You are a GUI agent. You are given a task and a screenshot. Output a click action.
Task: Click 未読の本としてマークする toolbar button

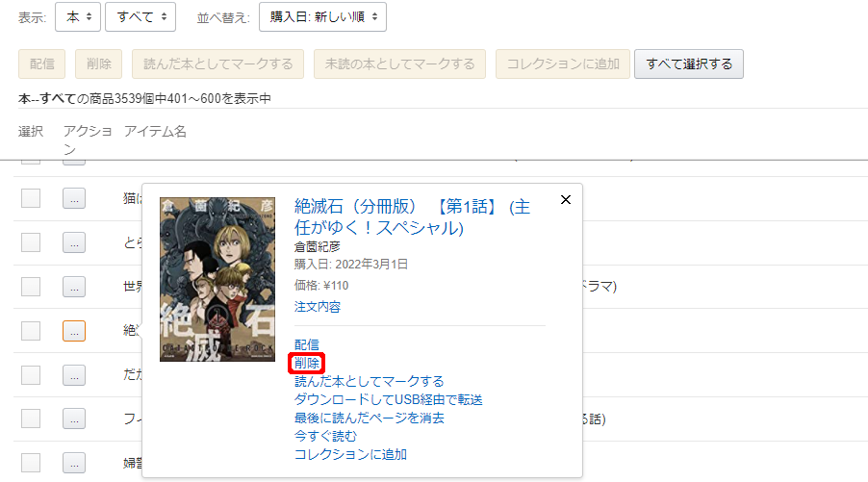(399, 64)
